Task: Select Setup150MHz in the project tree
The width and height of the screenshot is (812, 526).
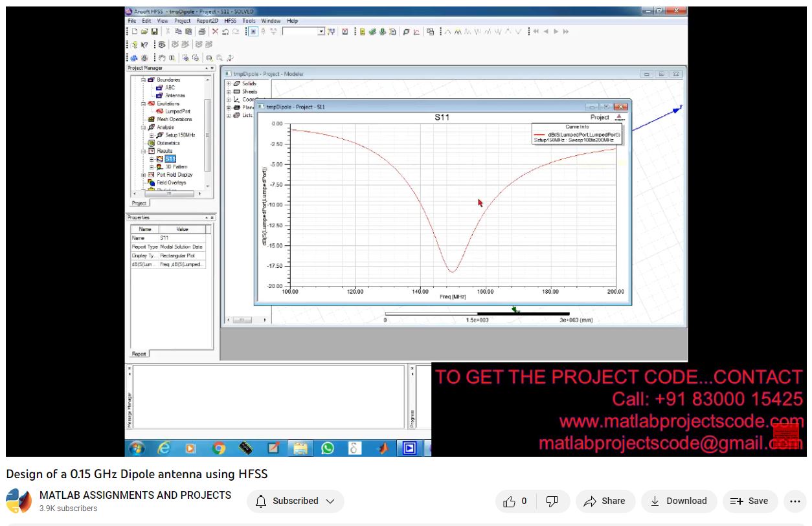Action: 179,135
